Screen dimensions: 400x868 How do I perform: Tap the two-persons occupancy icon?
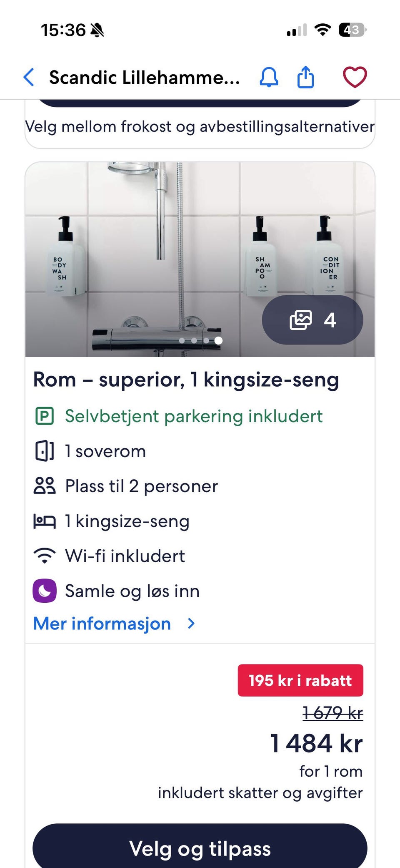pyautogui.click(x=45, y=486)
